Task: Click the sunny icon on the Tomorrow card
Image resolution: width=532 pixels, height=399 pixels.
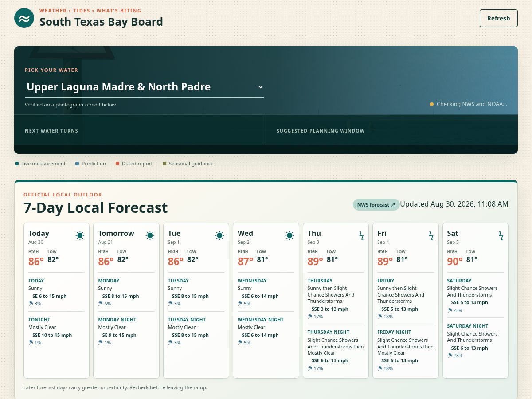Action: click(150, 235)
